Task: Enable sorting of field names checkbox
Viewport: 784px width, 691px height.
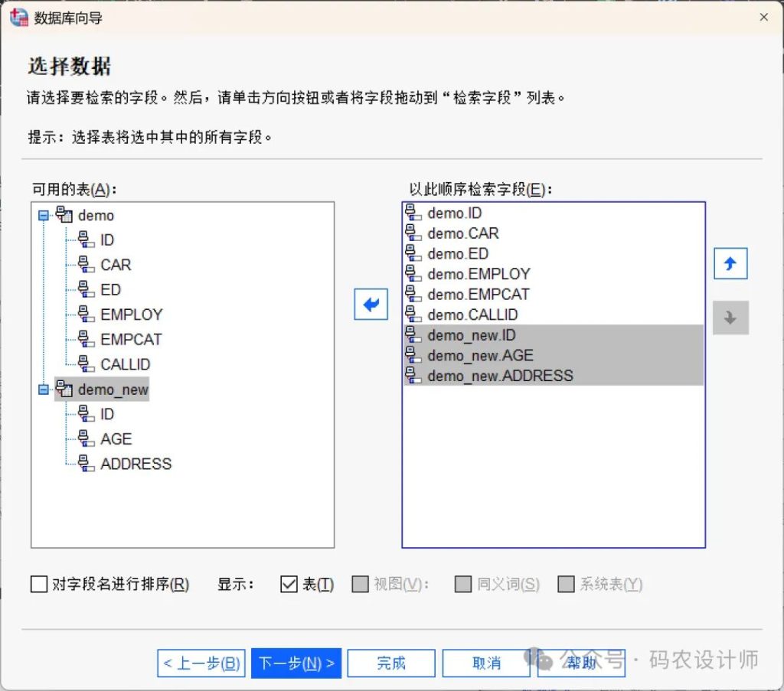Action: coord(38,585)
